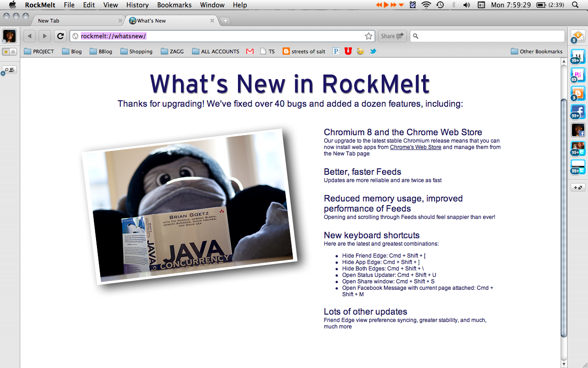Open the Facebook profile photo feed
The image size is (588, 368).
578,130
